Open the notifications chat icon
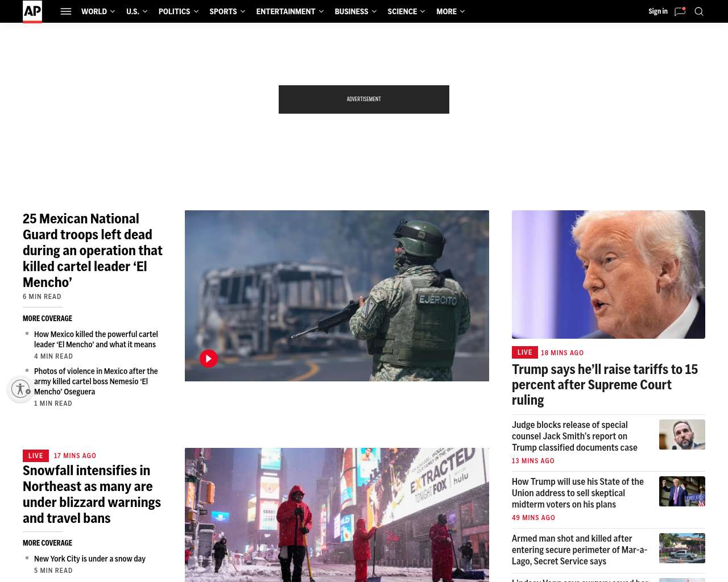The image size is (728, 582). click(x=680, y=11)
